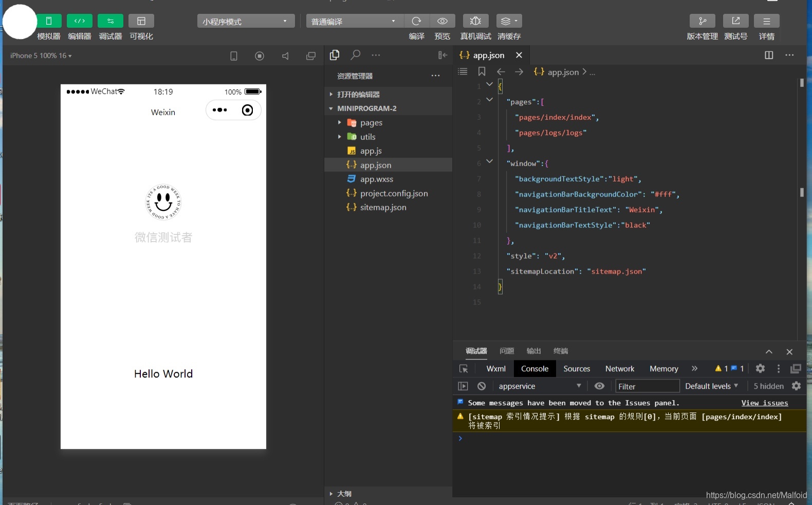Toggle the simulator panel button
This screenshot has height=505, width=812.
tap(49, 21)
